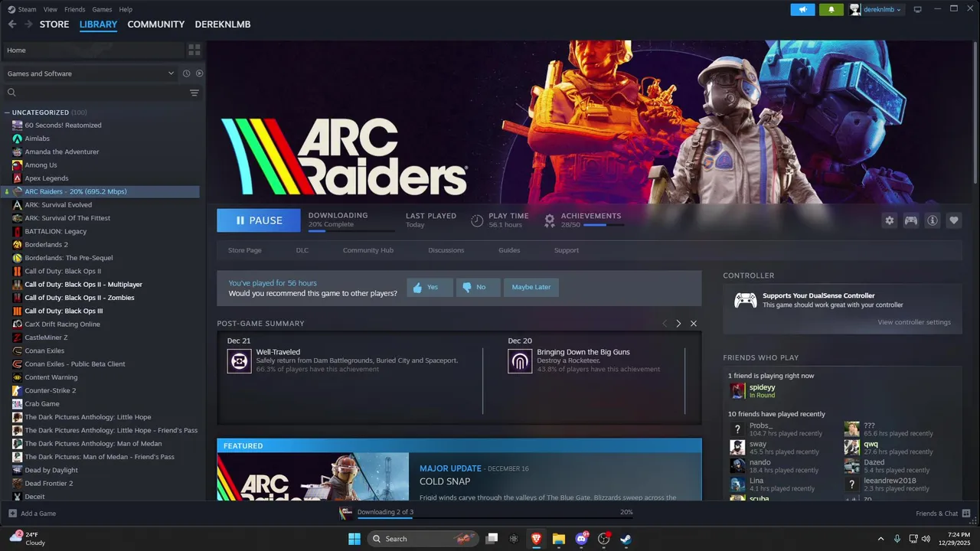Open the DLC link
The width and height of the screenshot is (980, 551).
pos(302,250)
